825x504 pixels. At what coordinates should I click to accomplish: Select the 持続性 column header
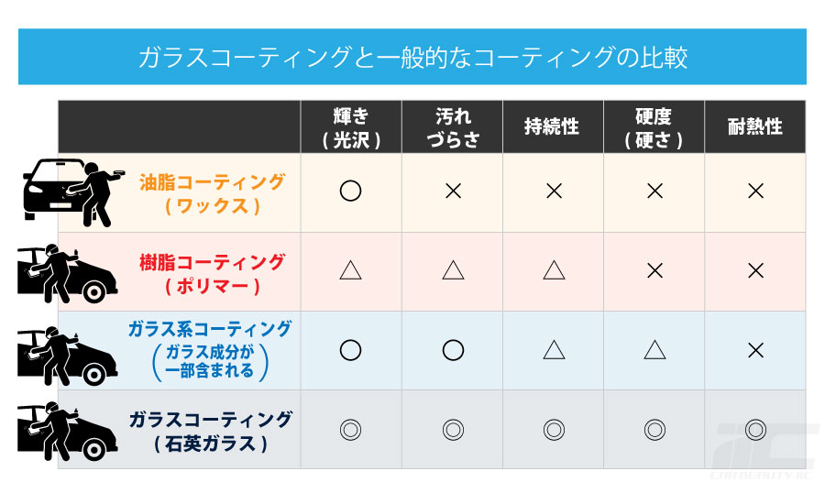[553, 126]
